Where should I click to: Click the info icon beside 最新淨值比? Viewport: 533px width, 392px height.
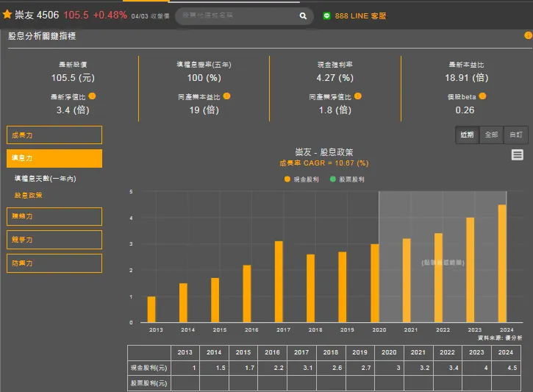click(92, 96)
